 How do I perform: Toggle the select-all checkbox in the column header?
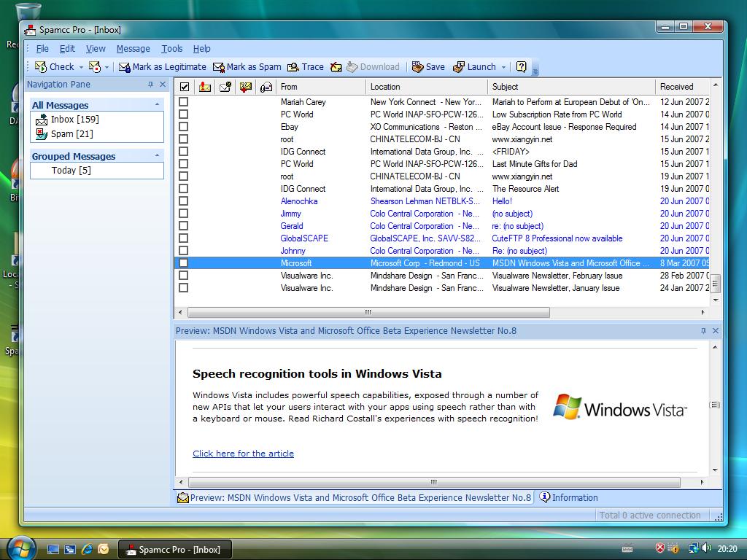point(185,87)
